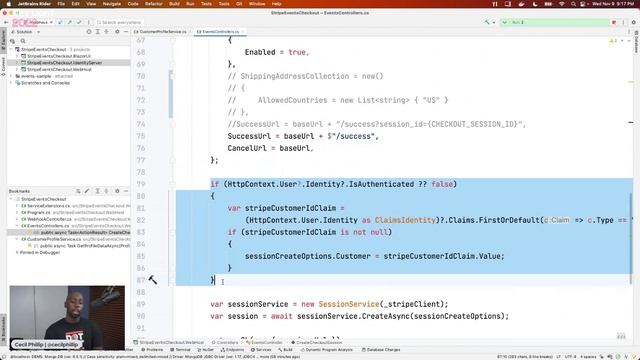Viewport: 640px width, 360px height.
Task: Click search magnifier icon in Solution panel
Action: pyautogui.click(x=23, y=41)
